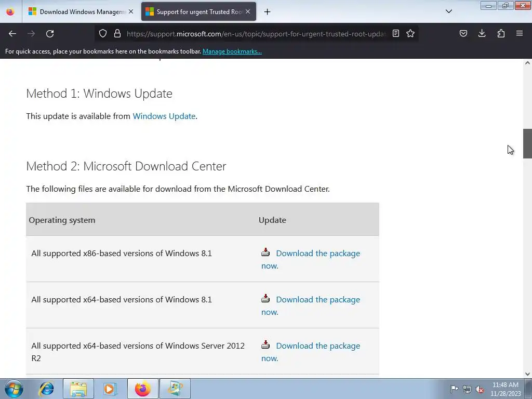Click download icon in Server 2012 R2 row
Screen dimensions: 532x399
(x=265, y=344)
